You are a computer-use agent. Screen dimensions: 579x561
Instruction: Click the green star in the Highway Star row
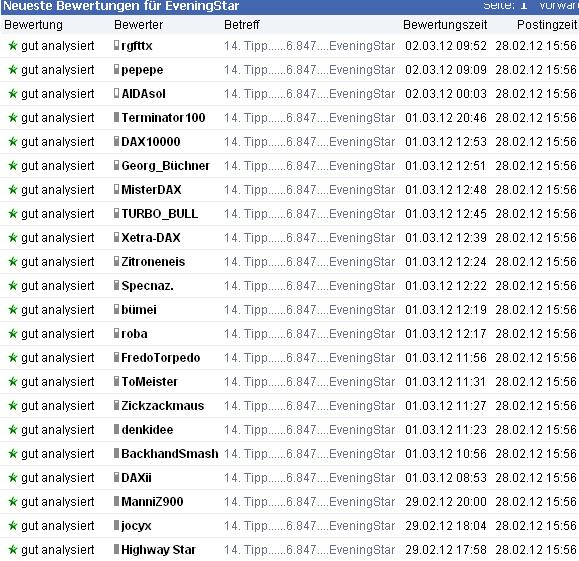13,550
